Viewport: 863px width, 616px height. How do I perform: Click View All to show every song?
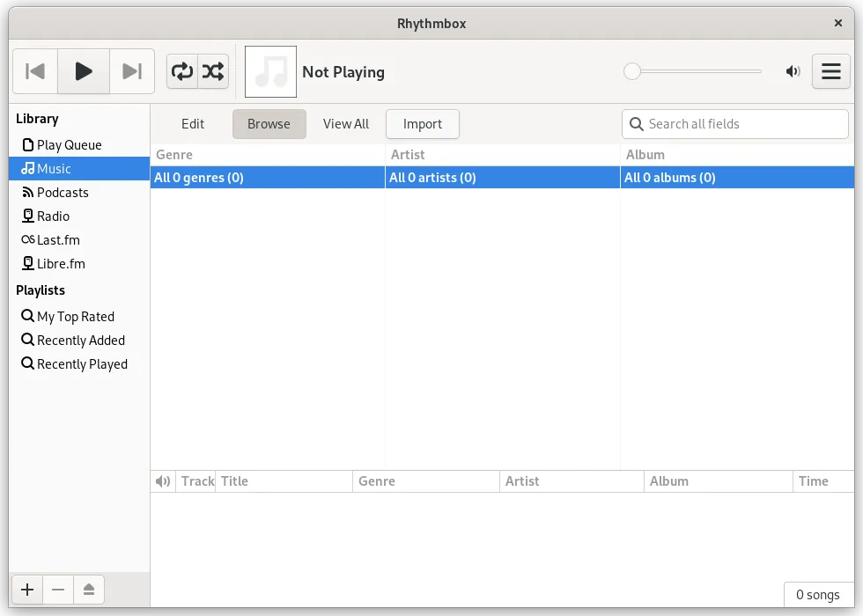(345, 124)
